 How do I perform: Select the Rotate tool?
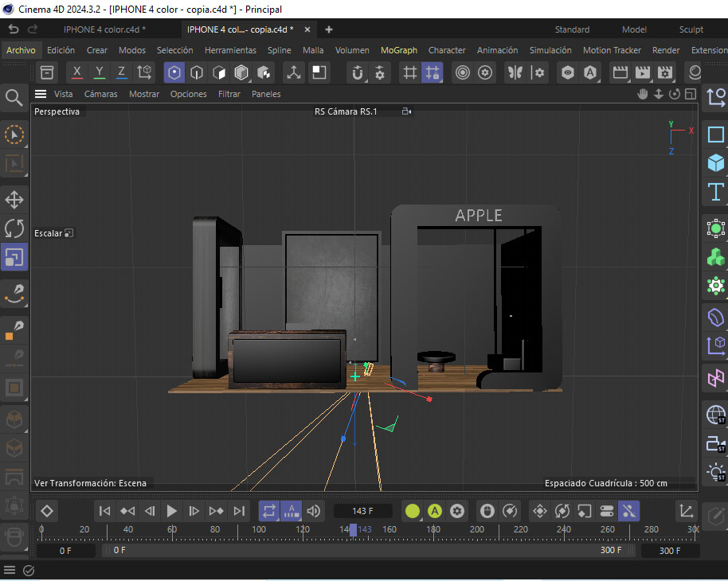click(14, 228)
